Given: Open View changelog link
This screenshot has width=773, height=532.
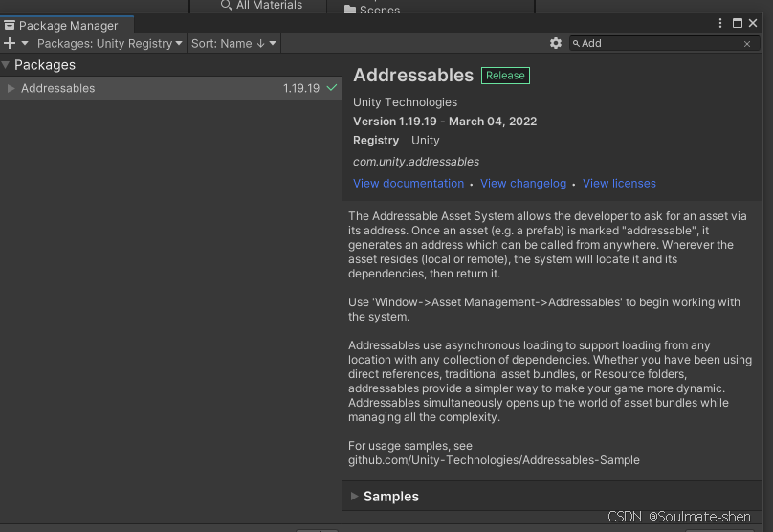Looking at the screenshot, I should (523, 184).
